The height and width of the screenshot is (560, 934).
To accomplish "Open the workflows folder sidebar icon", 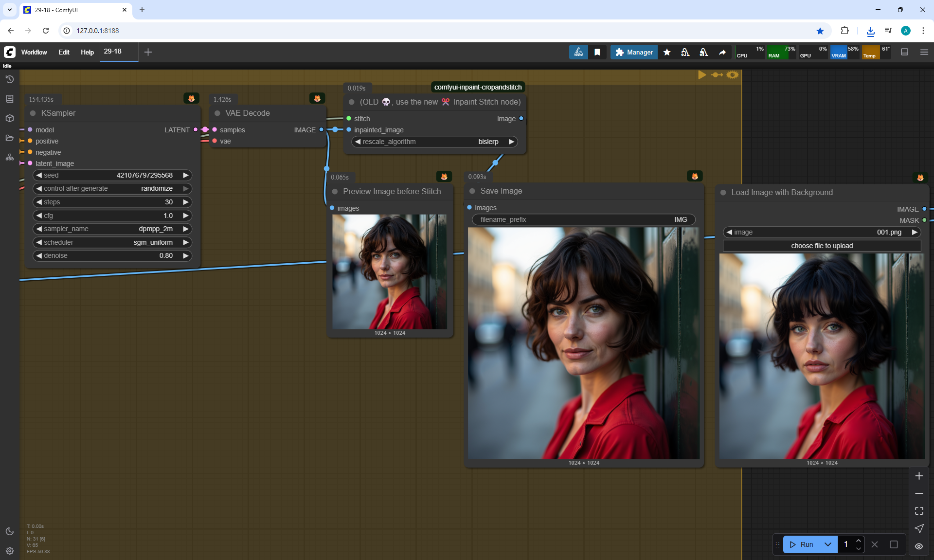I will pyautogui.click(x=9, y=138).
